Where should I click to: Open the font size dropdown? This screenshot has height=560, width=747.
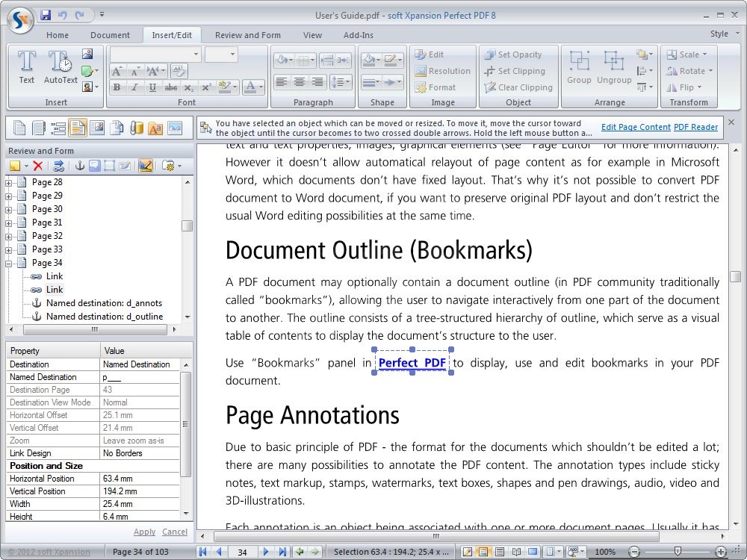pyautogui.click(x=232, y=55)
